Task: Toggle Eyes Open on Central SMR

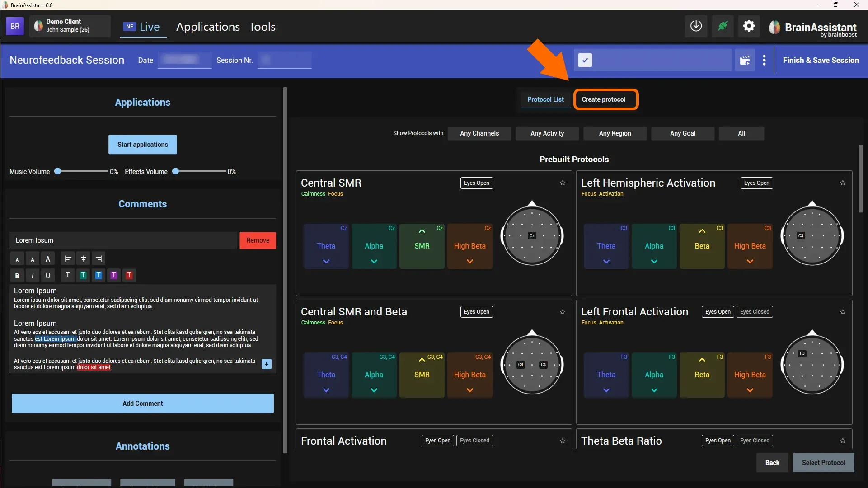Action: [x=476, y=183]
